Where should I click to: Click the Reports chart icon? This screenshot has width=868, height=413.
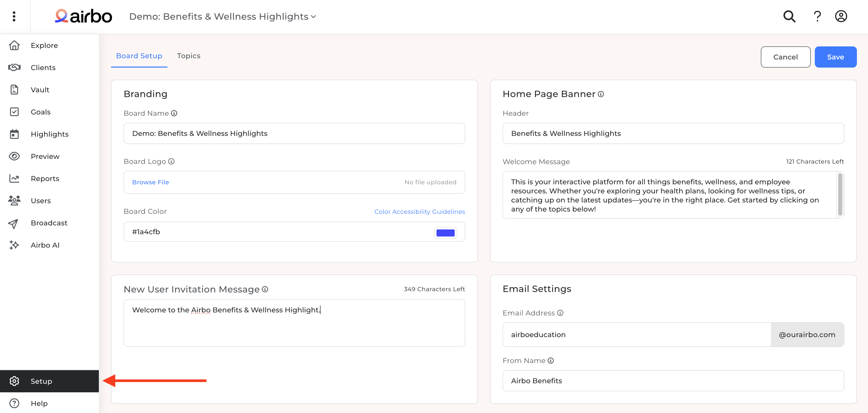click(14, 179)
